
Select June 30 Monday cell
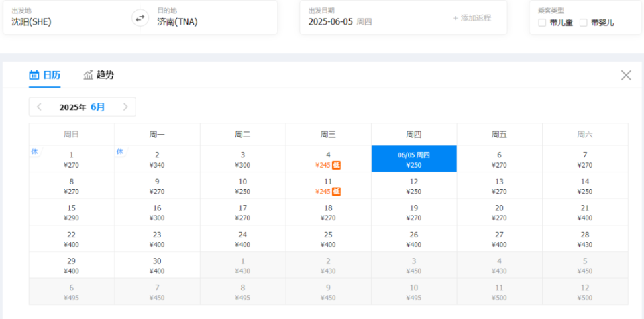tap(157, 265)
